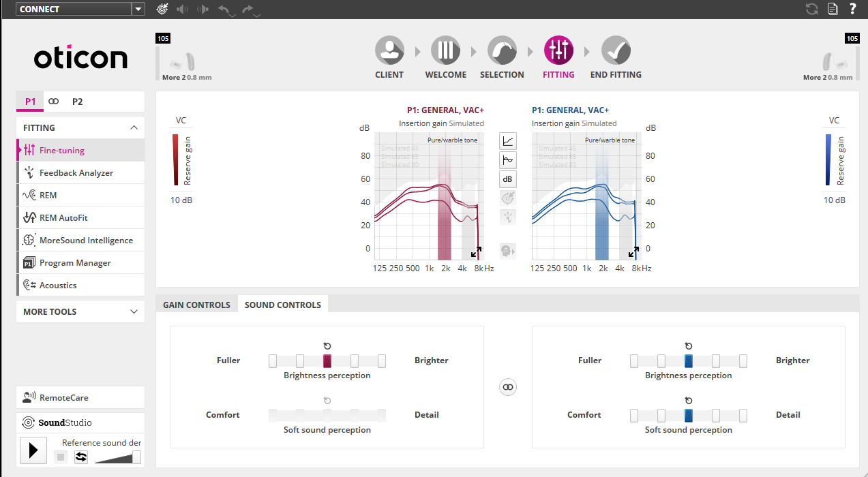Click the undo arrow in top toolbar
Screen dimensions: 868x477
coord(225,10)
